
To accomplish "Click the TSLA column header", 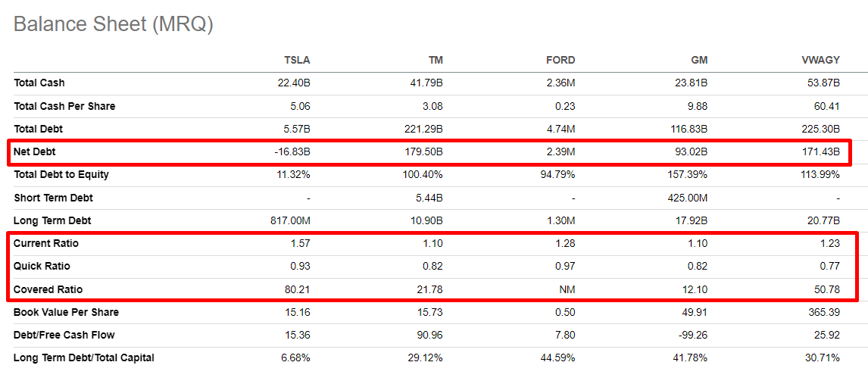I will (296, 60).
